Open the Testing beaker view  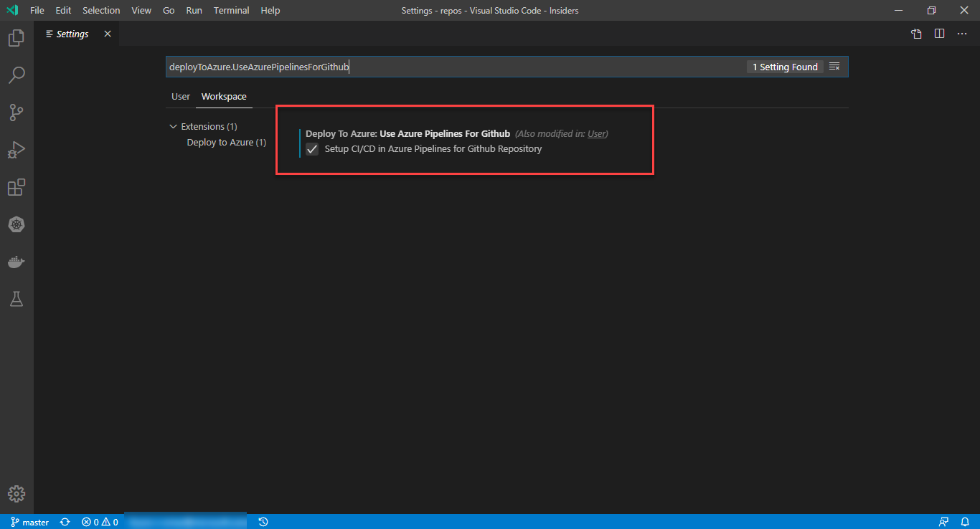pos(16,298)
